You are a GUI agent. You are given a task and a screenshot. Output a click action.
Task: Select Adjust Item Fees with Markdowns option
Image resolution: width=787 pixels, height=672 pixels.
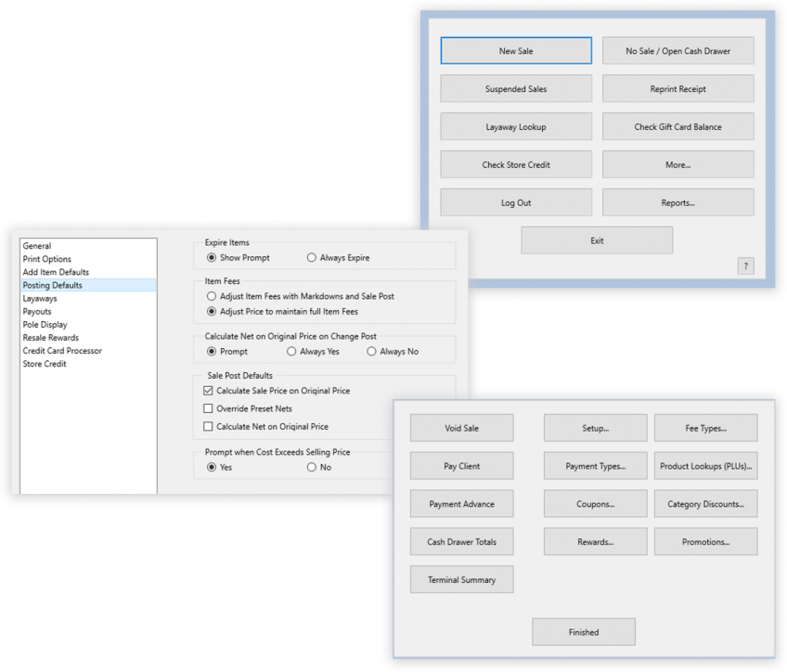[213, 296]
